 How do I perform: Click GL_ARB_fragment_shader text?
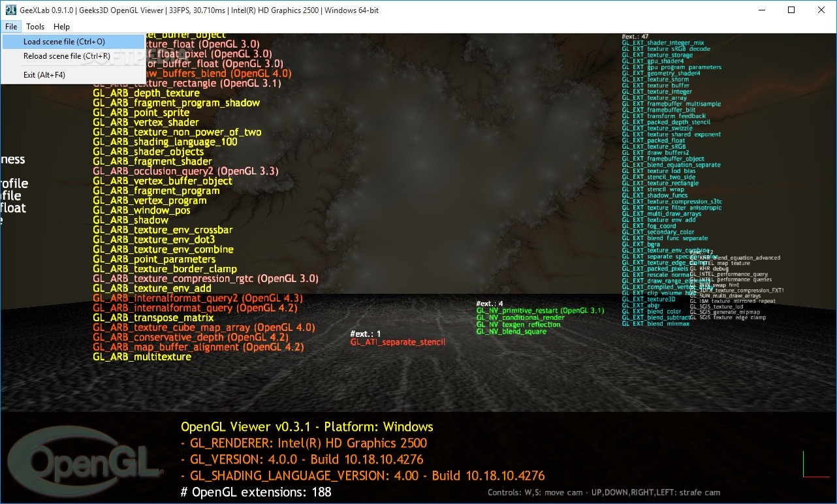point(152,161)
